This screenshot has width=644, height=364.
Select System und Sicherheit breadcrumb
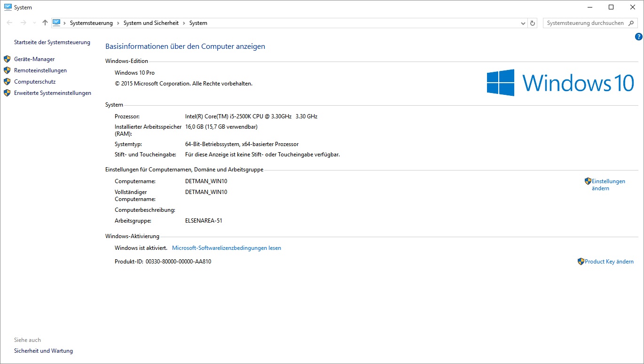pos(151,23)
